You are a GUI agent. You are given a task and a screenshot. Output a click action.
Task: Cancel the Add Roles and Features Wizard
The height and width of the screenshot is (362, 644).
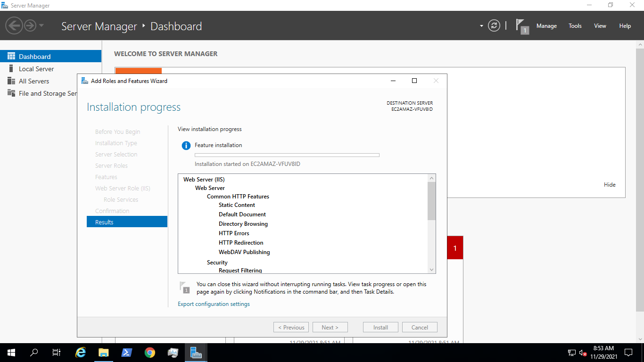point(419,327)
